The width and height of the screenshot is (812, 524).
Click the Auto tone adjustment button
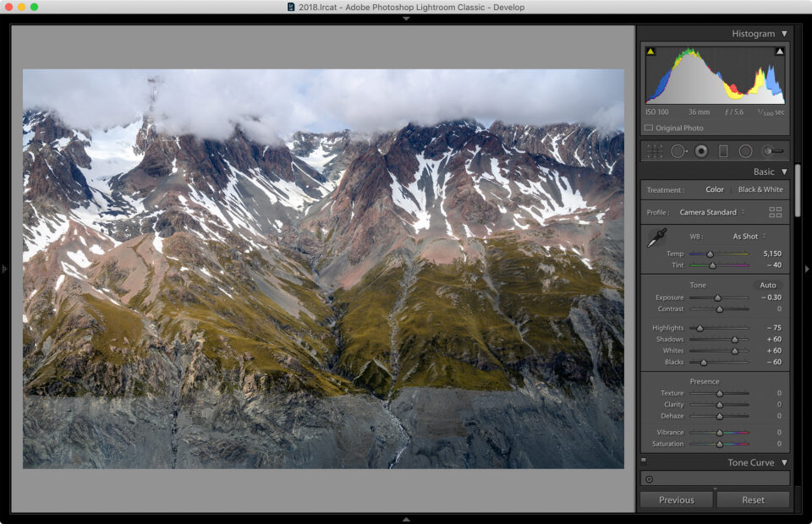click(767, 285)
